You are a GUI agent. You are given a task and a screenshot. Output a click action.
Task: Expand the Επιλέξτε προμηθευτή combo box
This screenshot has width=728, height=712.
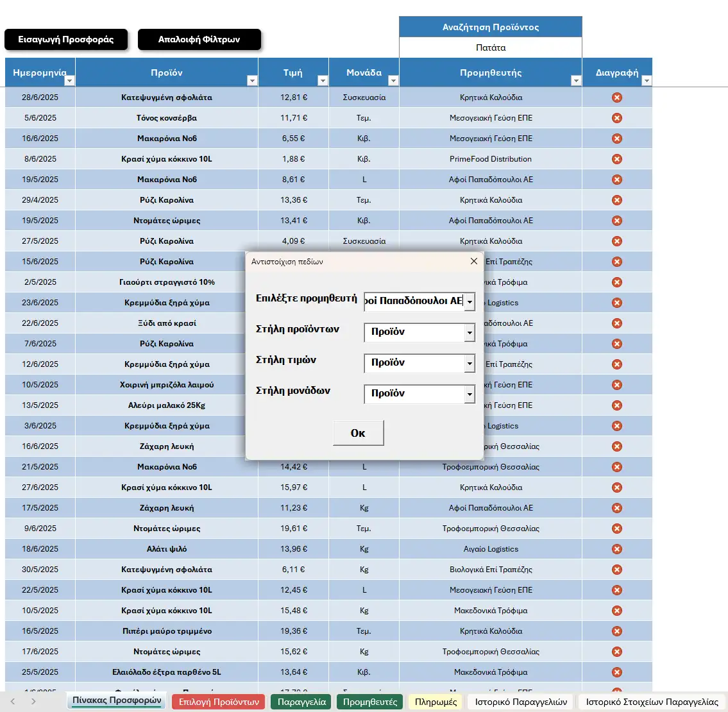click(x=470, y=302)
